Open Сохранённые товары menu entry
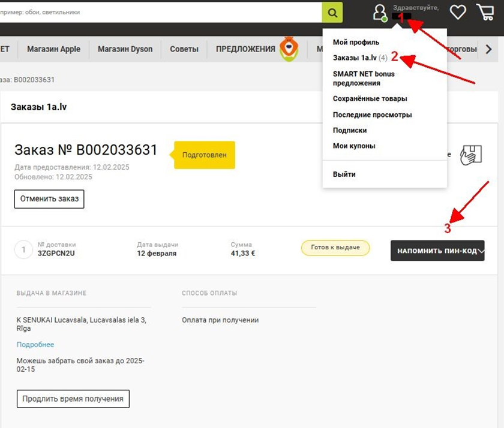This screenshot has height=428, width=504. point(370,98)
